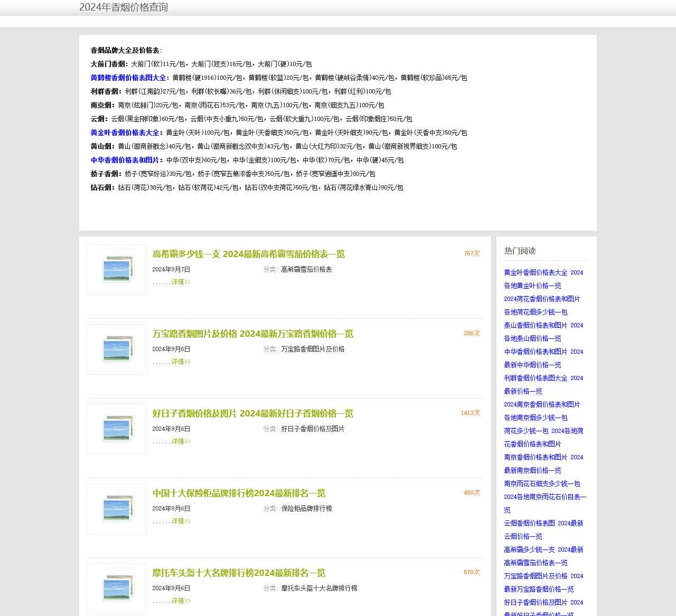Click the 黄山烟 price row
This screenshot has height=616, width=676.
pos(274,146)
